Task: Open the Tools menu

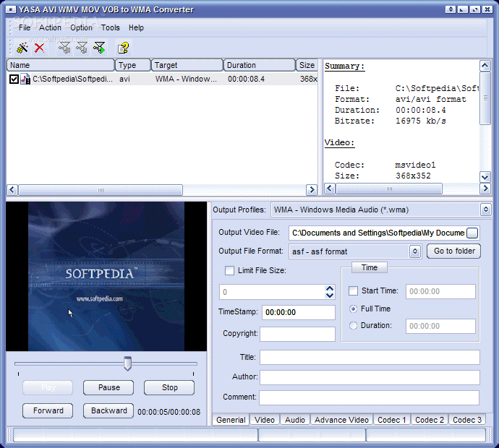Action: 111,27
